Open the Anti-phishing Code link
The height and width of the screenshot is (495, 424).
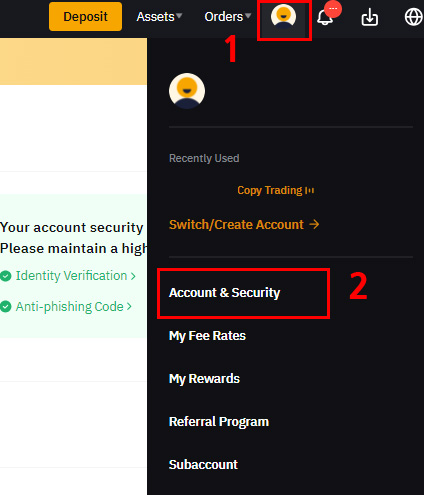(x=74, y=307)
